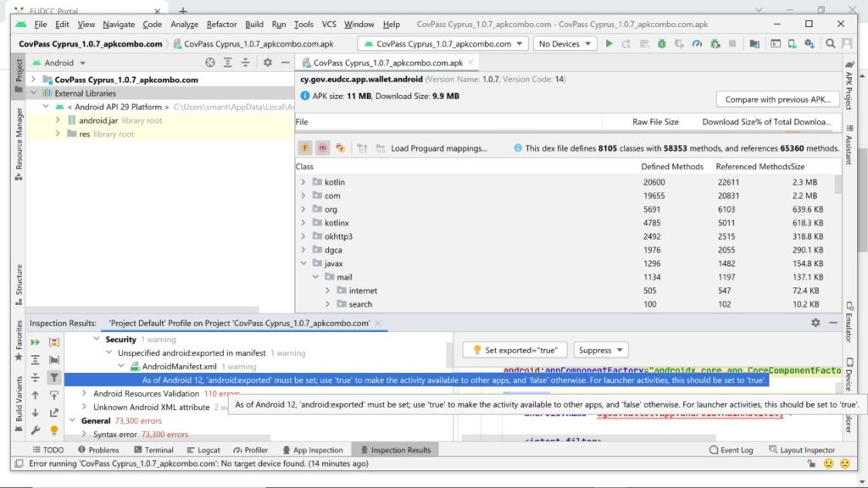The image size is (868, 488).
Task: Toggle tool window bars from status bar corner
Action: pyautogui.click(x=19, y=463)
